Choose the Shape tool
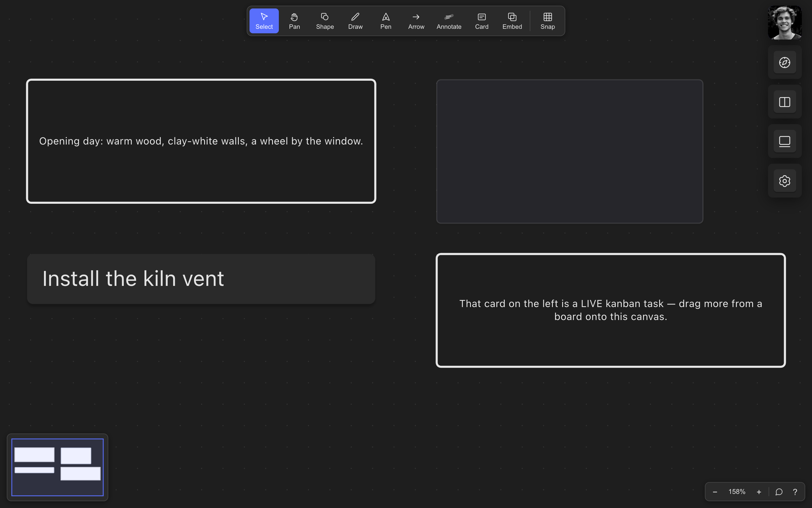The width and height of the screenshot is (812, 508). [325, 21]
